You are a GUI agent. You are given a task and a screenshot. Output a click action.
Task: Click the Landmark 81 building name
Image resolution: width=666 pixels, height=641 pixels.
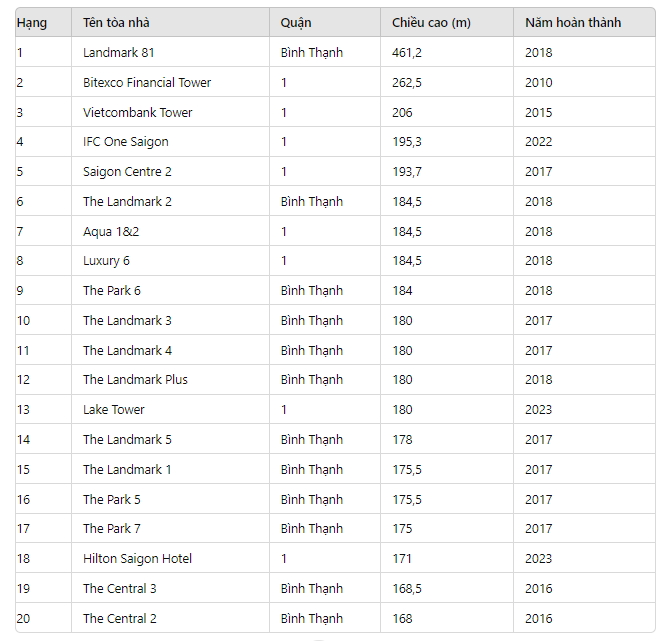119,52
